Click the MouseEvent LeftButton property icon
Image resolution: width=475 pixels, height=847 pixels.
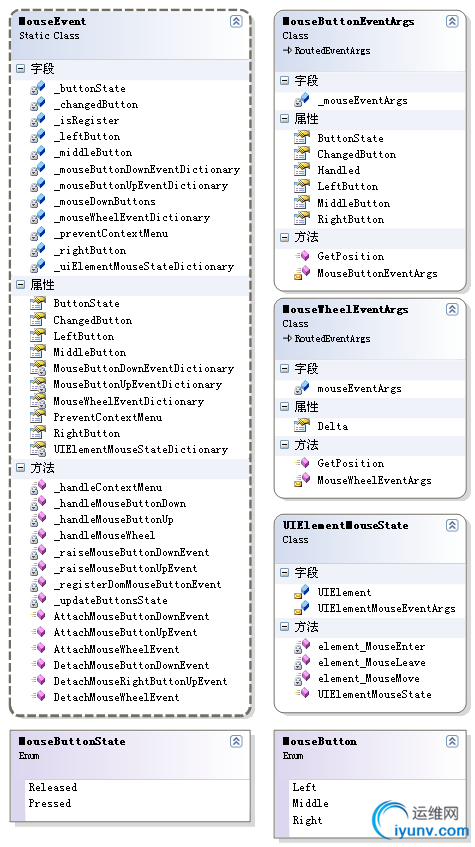click(38, 335)
